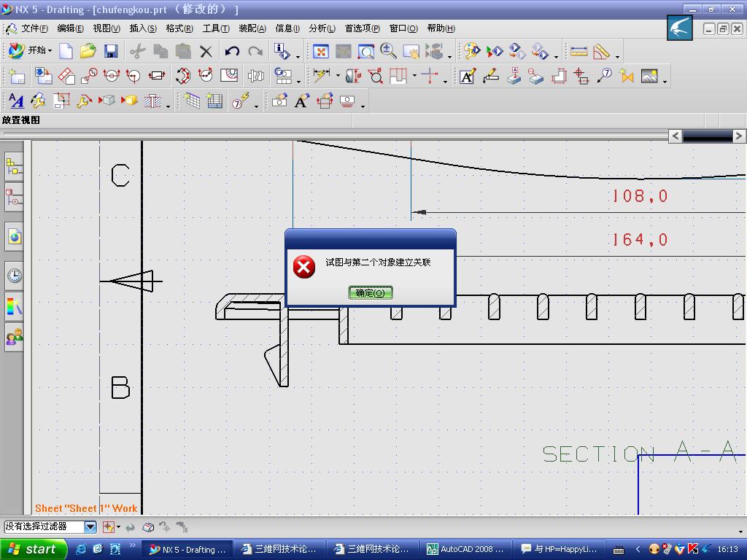Image resolution: width=747 pixels, height=560 pixels.
Task: Select the Zoom window tool
Action: [366, 51]
